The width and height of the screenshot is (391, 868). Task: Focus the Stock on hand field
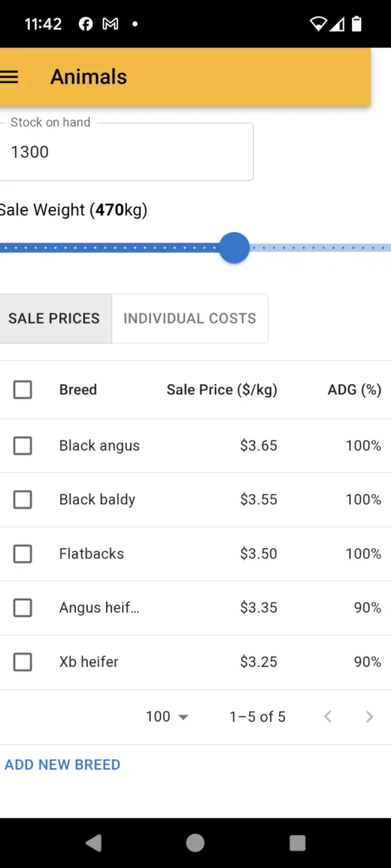click(126, 152)
